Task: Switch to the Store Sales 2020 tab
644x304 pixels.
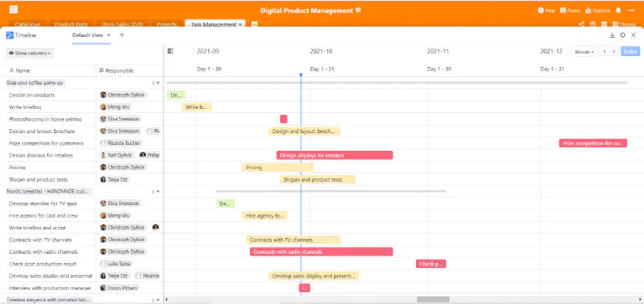Action: tap(122, 24)
